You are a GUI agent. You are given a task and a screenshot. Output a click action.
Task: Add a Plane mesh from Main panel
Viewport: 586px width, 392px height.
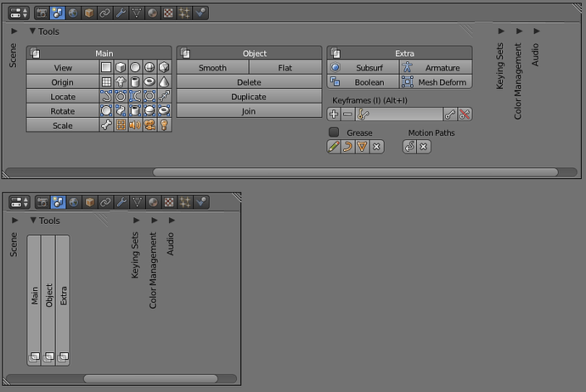pyautogui.click(x=106, y=67)
